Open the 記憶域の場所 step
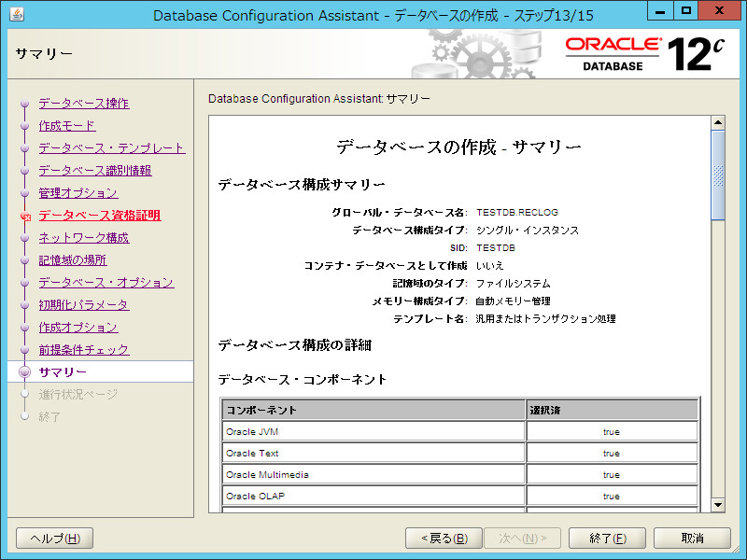Screen dimensions: 747x560 [x=73, y=260]
